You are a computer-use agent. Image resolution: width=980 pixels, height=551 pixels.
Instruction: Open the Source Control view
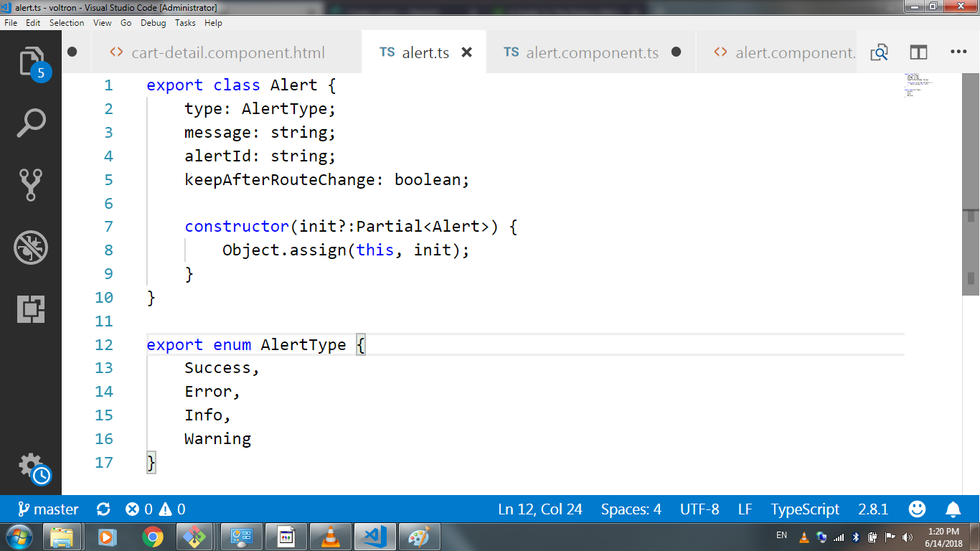[x=31, y=185]
